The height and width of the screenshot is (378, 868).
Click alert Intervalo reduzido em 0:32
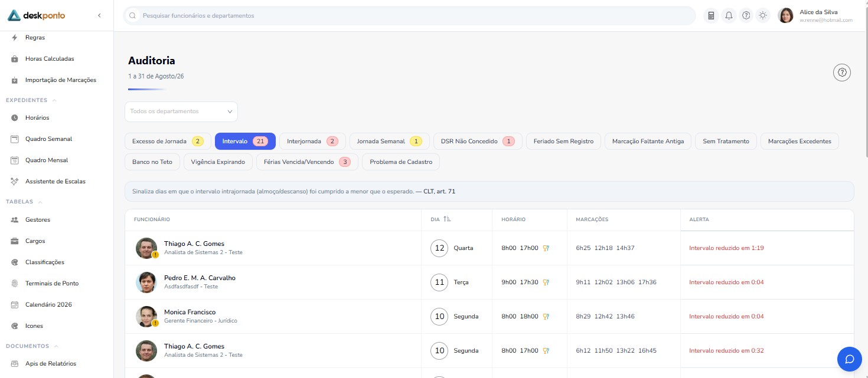pyautogui.click(x=726, y=351)
